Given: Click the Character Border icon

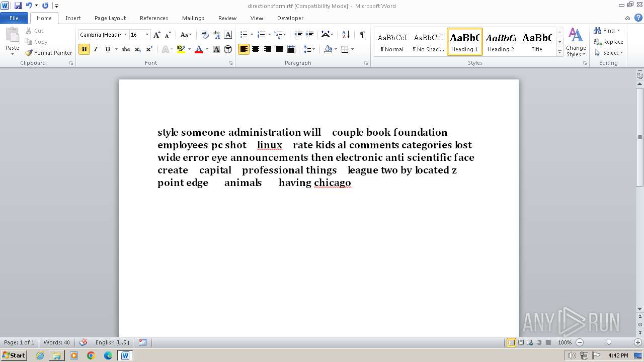Looking at the screenshot, I should 228,35.
